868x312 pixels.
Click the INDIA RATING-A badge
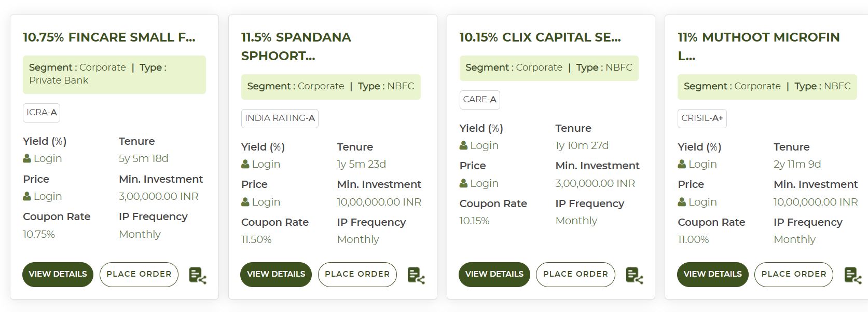[x=280, y=118]
